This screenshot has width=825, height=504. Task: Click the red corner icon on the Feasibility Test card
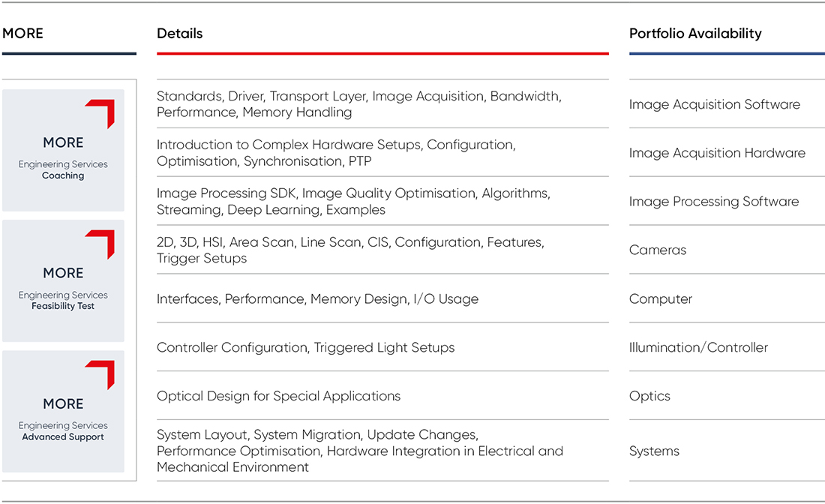[x=103, y=241]
